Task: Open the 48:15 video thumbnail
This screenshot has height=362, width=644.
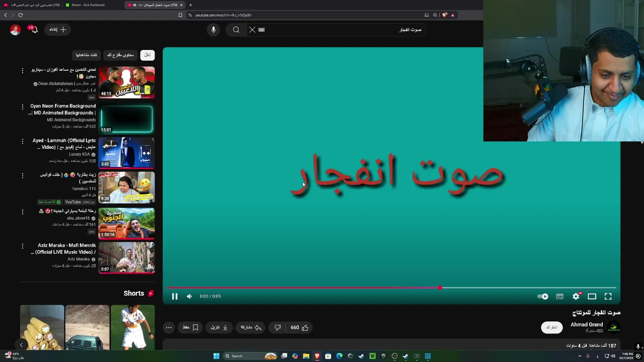Action: coord(126,82)
